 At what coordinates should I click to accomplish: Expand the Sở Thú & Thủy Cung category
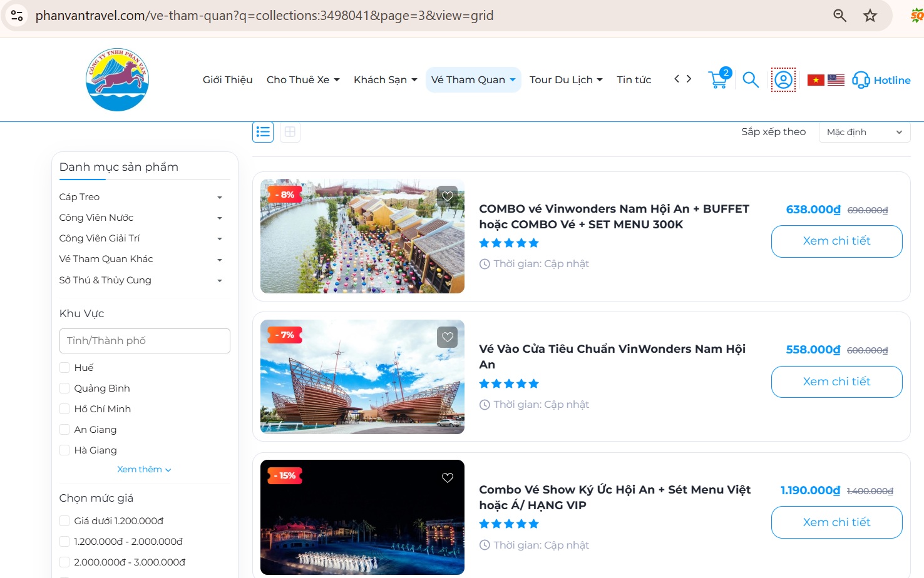tap(220, 280)
